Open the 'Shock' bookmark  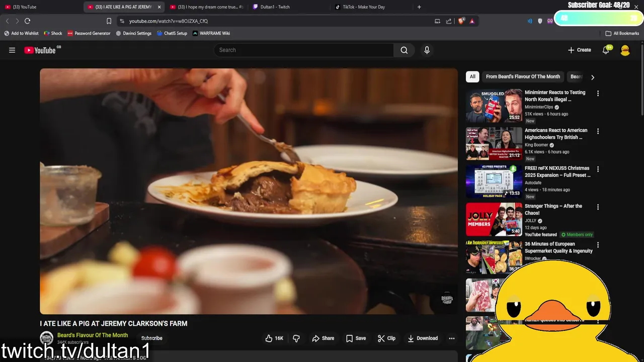pyautogui.click(x=53, y=33)
